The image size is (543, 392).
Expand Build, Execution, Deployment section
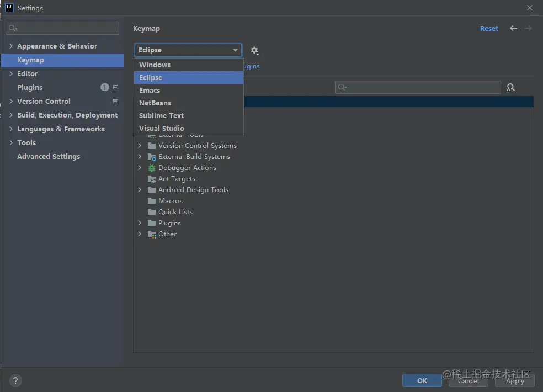pyautogui.click(x=10, y=115)
